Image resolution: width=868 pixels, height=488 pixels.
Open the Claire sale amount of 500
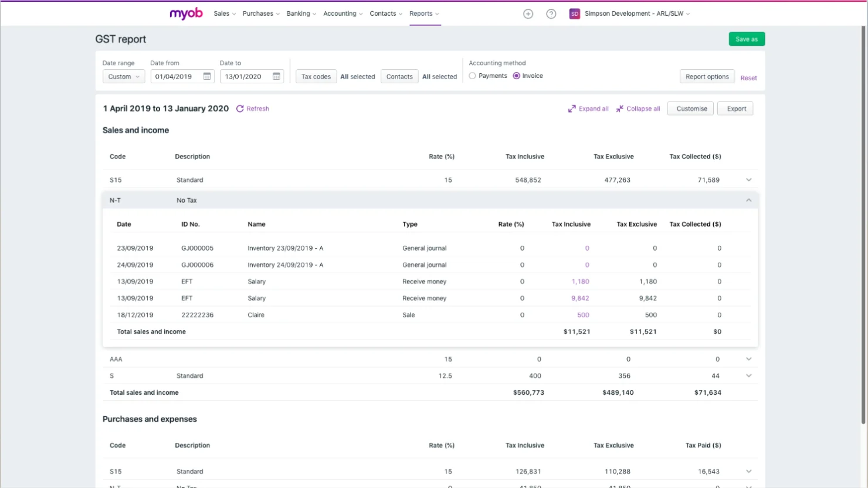click(x=583, y=315)
